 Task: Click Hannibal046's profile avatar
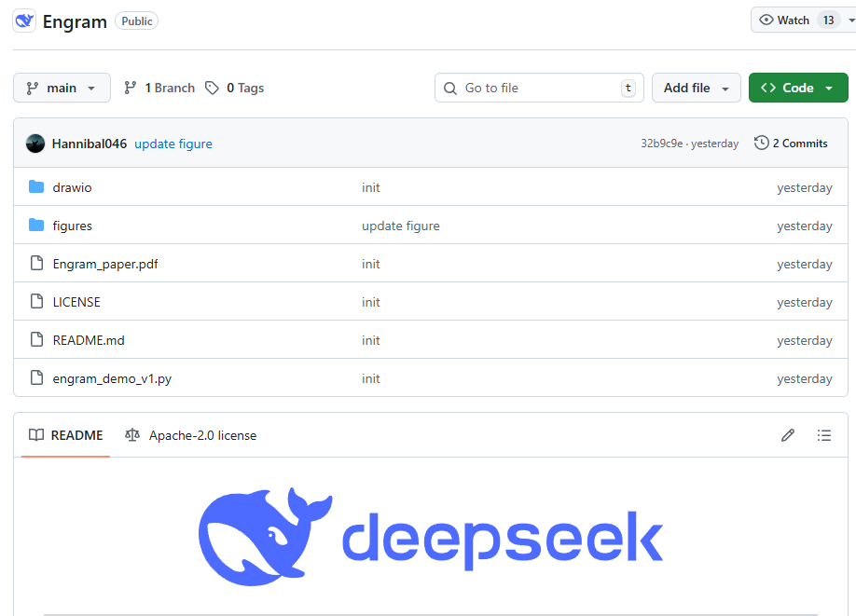(35, 143)
